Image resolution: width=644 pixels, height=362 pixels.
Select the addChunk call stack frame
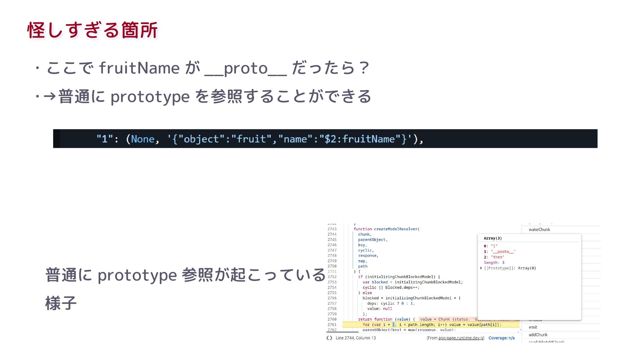click(x=538, y=335)
